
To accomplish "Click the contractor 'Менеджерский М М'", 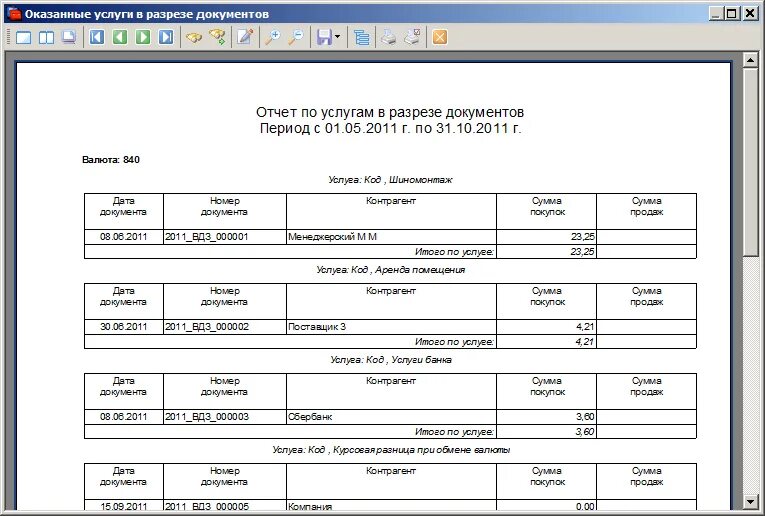I will tap(332, 237).
